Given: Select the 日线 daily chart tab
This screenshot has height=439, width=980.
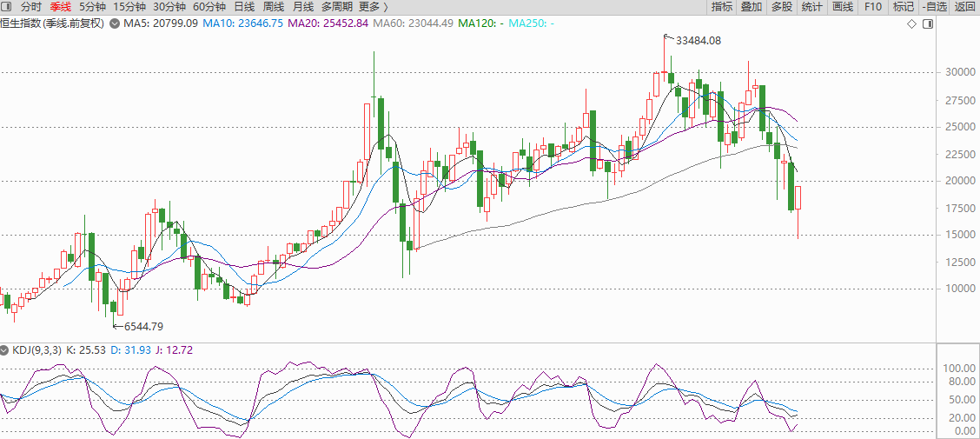Looking at the screenshot, I should point(244,7).
